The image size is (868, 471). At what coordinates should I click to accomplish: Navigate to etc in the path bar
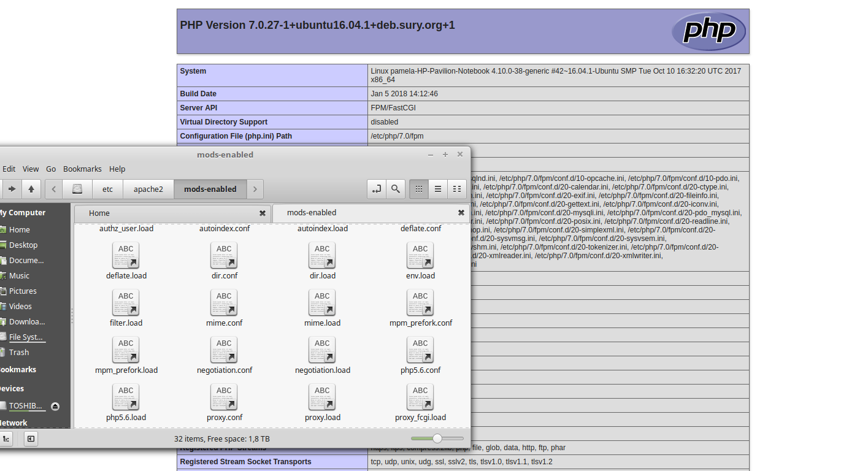(107, 189)
